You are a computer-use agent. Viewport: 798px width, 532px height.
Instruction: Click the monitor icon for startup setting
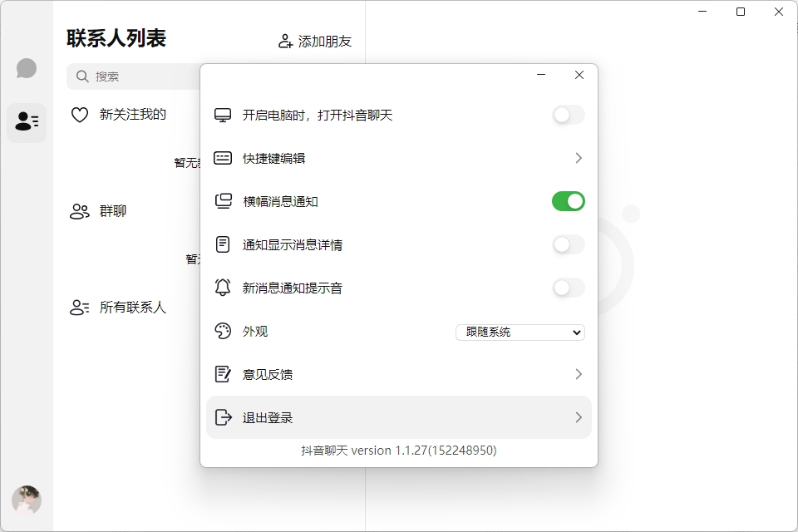(223, 115)
